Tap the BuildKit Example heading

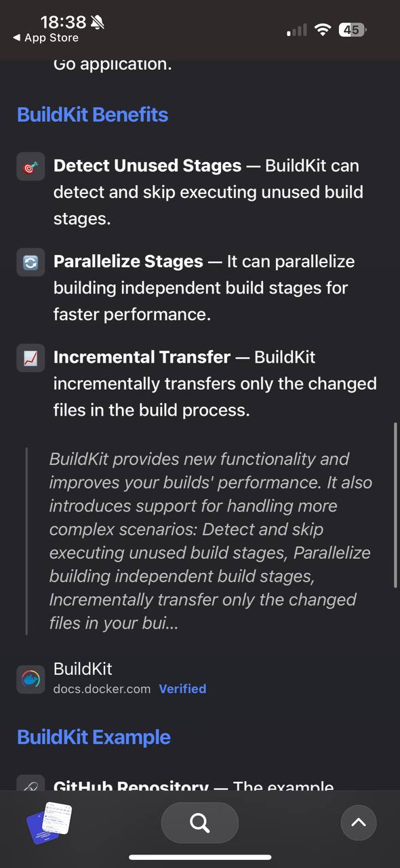point(94,737)
